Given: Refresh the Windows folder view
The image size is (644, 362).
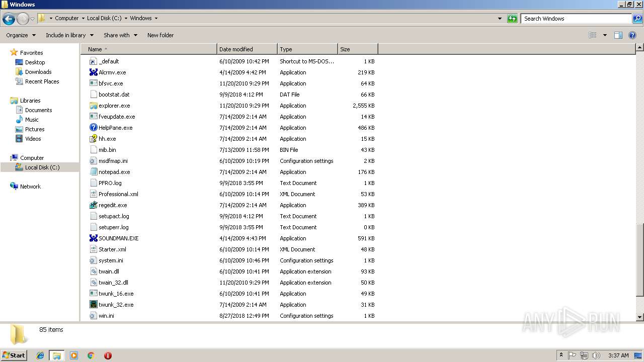Looking at the screenshot, I should (x=512, y=19).
